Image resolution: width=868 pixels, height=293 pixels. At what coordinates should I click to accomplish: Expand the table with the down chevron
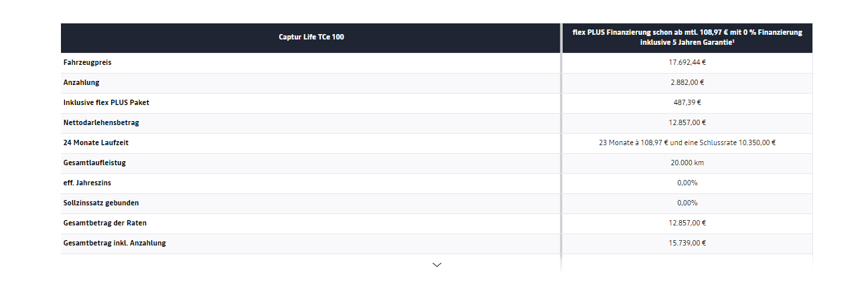(437, 265)
